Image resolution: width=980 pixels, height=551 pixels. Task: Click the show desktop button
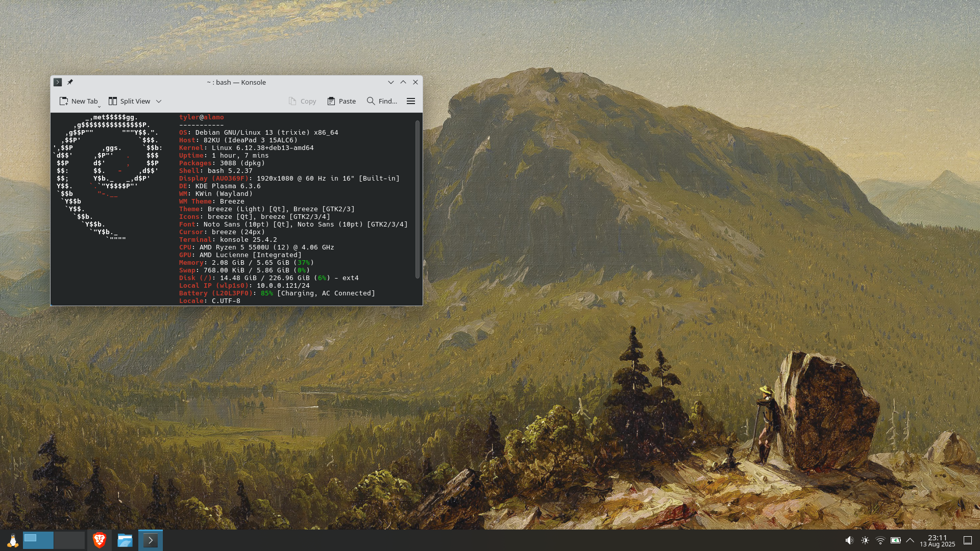point(968,540)
